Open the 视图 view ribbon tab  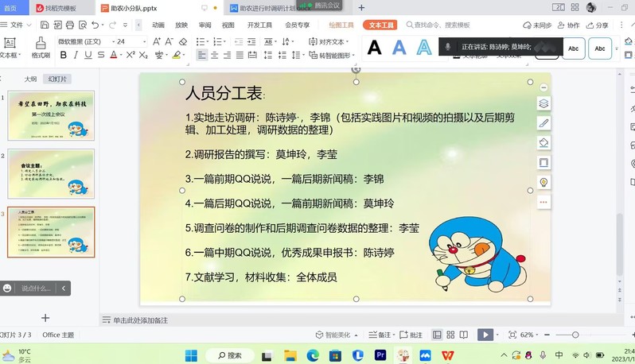[x=228, y=25]
